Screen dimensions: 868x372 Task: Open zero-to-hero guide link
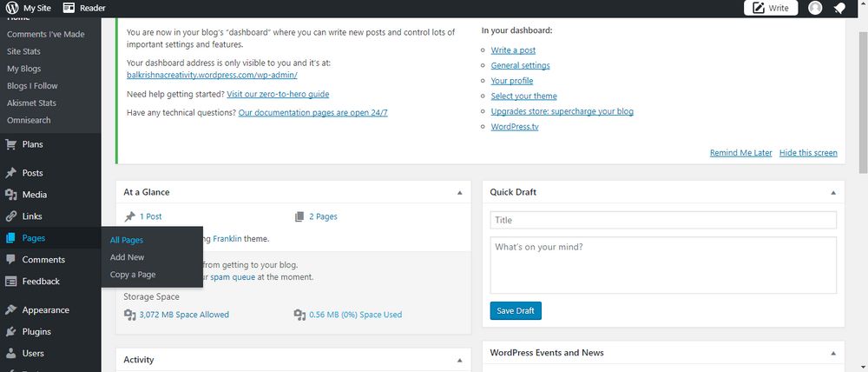tap(278, 94)
